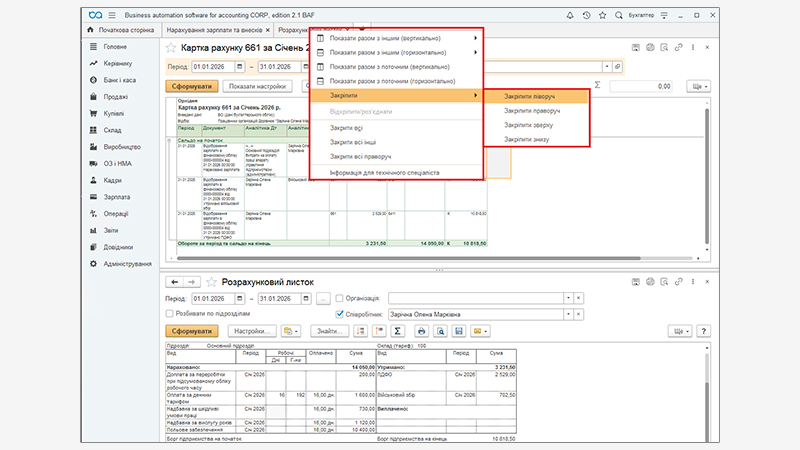Screen dimensions: 800x450
Task: Switch to Початкова сторінка tab
Action: [123, 31]
